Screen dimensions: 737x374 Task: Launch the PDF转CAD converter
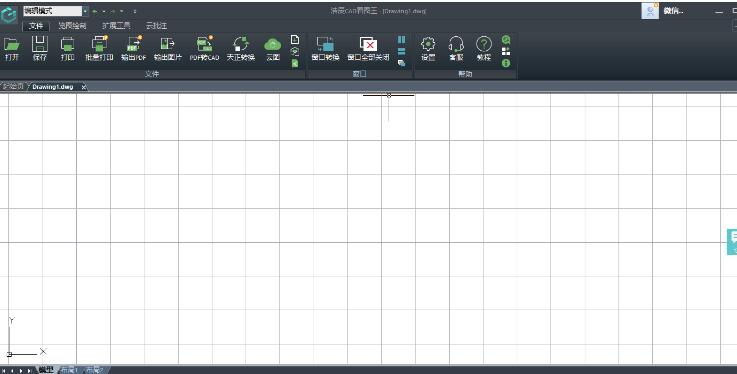click(204, 49)
